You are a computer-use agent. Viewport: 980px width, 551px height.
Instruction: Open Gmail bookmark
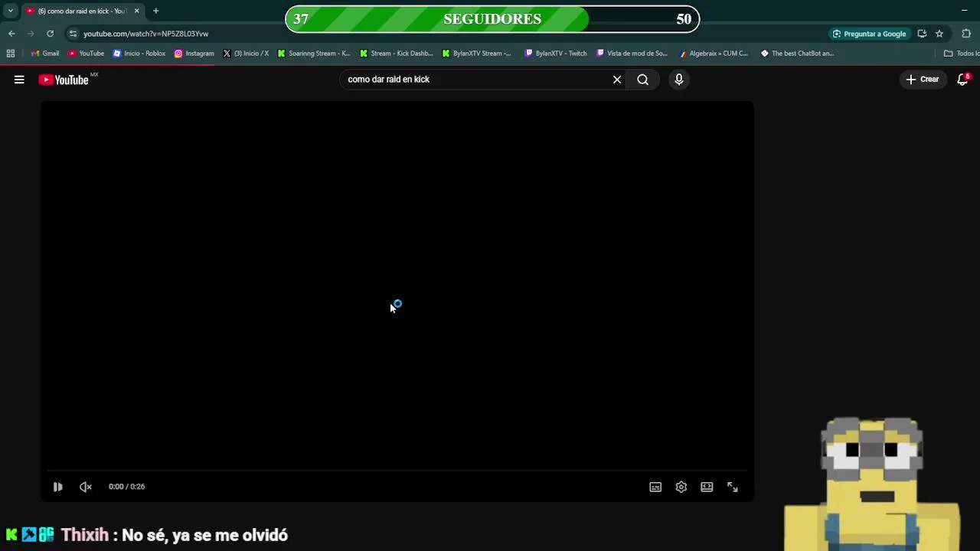click(45, 54)
